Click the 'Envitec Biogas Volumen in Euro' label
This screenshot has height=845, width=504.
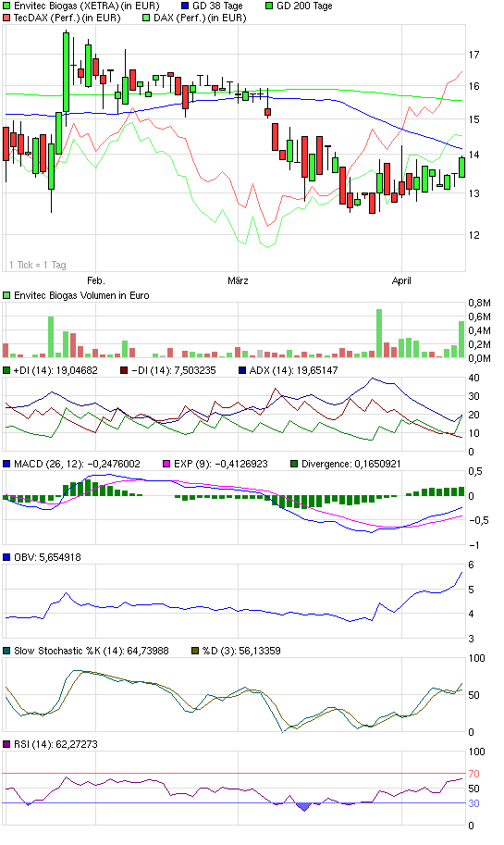coord(81,295)
